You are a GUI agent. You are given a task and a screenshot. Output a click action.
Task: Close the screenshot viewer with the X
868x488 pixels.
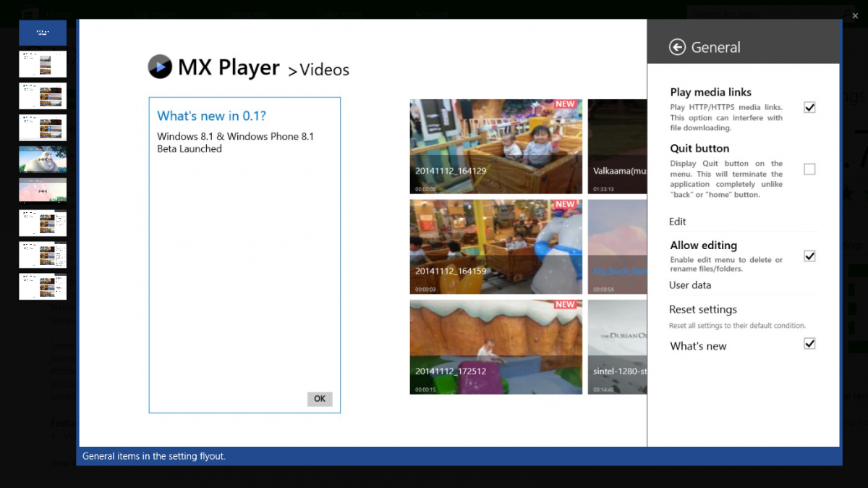click(x=855, y=14)
